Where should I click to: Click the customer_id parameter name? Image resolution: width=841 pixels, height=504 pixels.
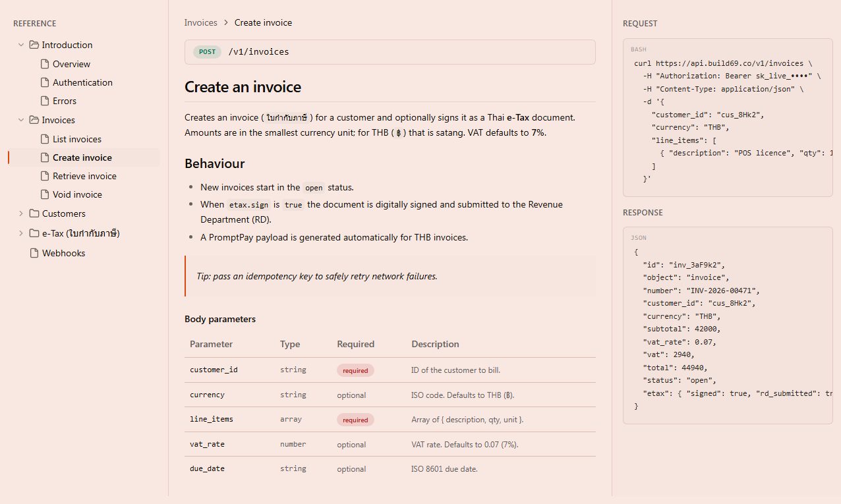214,370
